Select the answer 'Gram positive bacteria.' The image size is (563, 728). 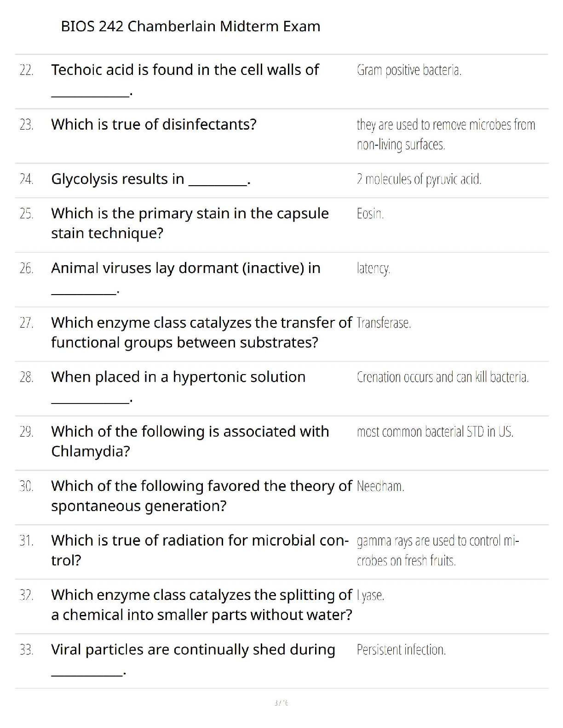pyautogui.click(x=409, y=70)
